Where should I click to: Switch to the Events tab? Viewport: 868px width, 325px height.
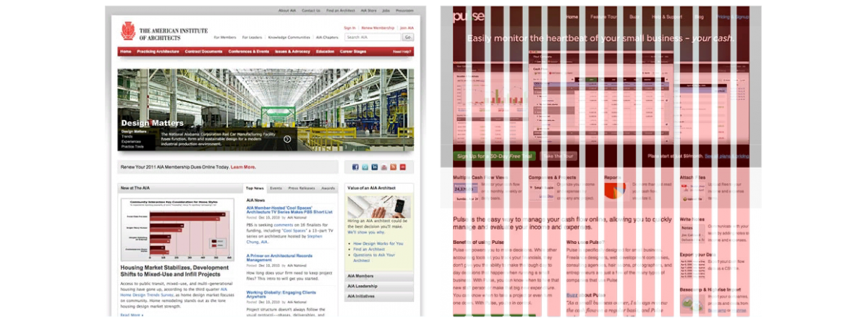(x=276, y=188)
